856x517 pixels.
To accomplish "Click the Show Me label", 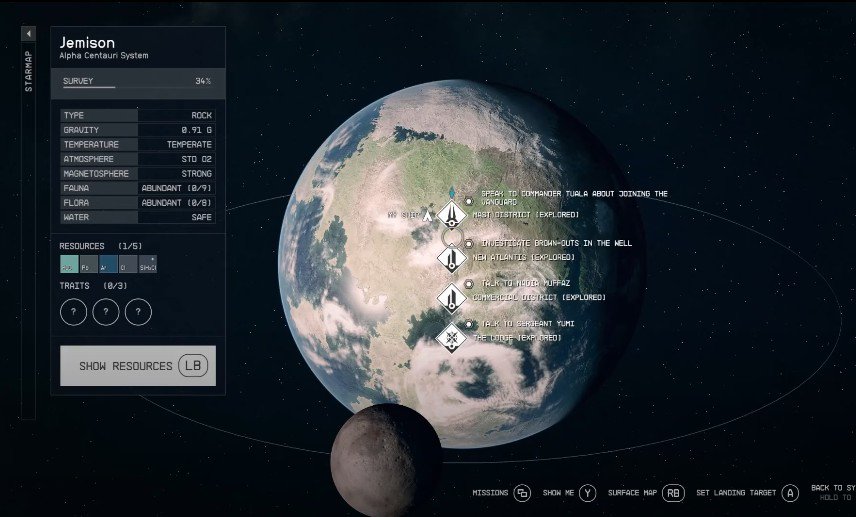I will click(x=558, y=493).
